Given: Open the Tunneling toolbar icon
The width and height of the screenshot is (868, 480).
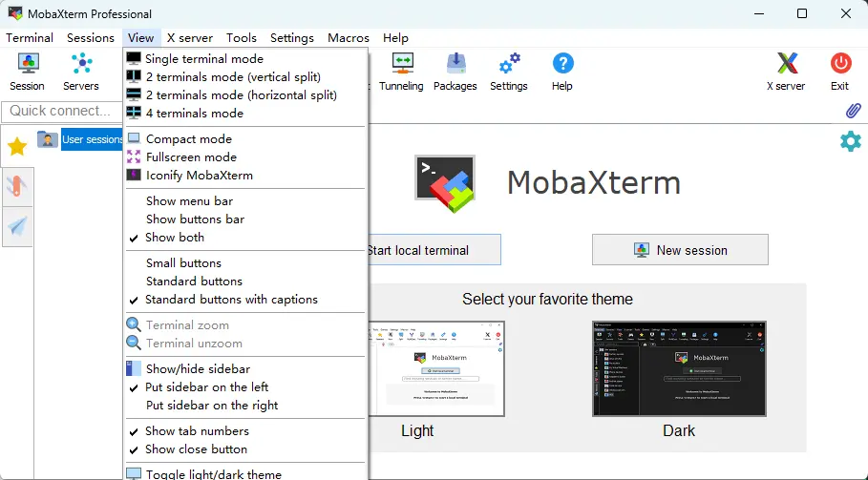Looking at the screenshot, I should (x=401, y=72).
